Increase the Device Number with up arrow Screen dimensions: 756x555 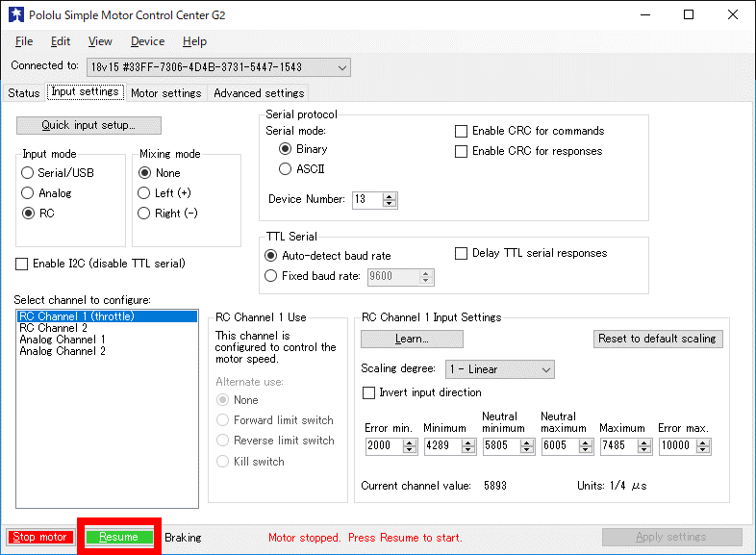point(390,196)
